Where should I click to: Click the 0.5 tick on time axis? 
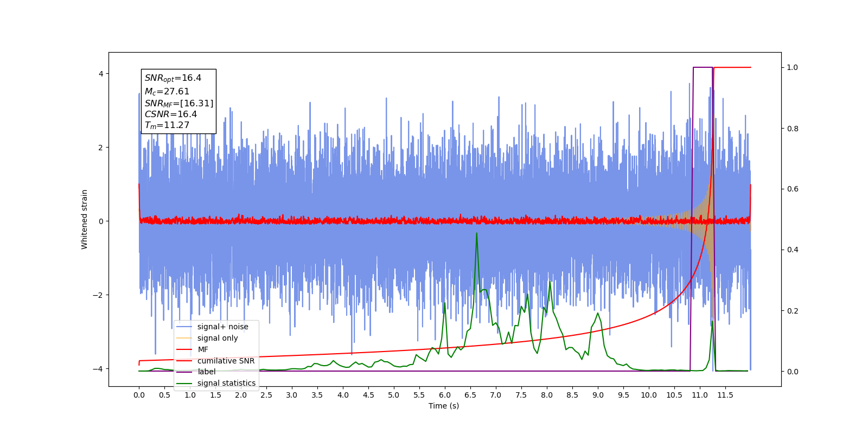pos(164,395)
